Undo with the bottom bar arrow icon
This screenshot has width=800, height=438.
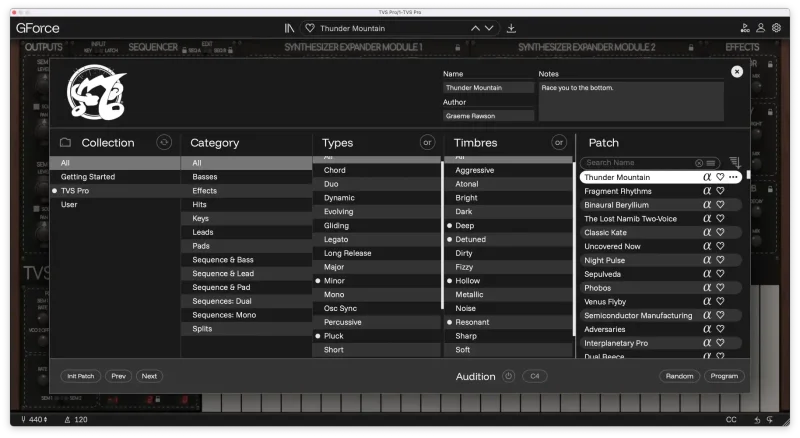pos(757,420)
